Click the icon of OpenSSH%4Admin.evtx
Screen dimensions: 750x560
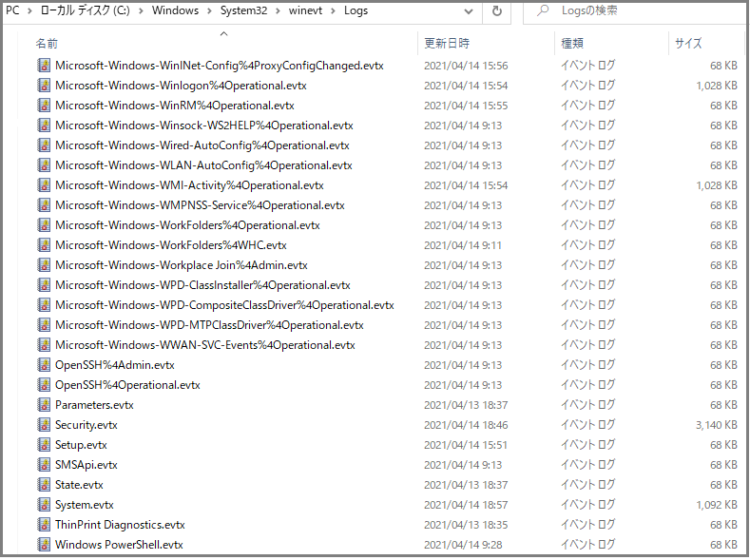click(44, 365)
